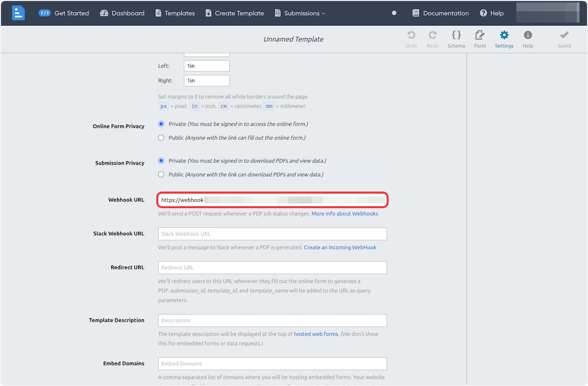This screenshot has height=386, width=588.
Task: Open the Documentation link
Action: point(441,13)
